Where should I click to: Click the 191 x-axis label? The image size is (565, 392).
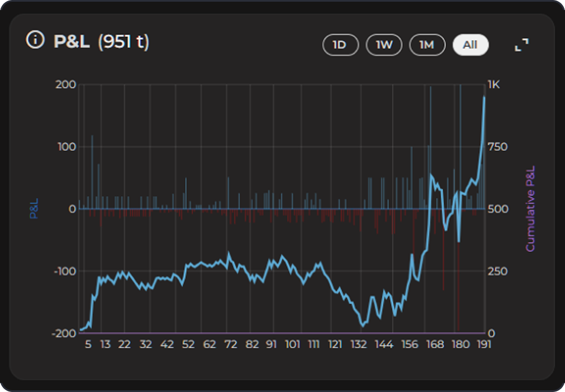pyautogui.click(x=483, y=345)
